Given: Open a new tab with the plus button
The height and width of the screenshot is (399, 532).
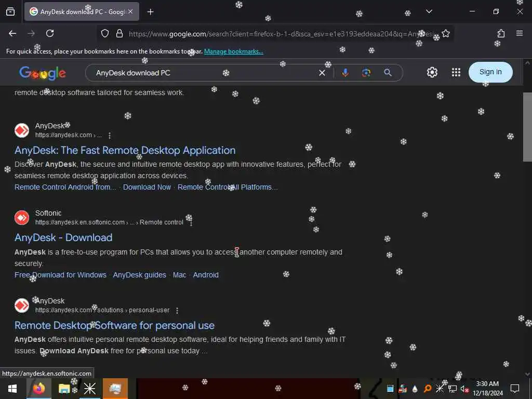Looking at the screenshot, I should [x=150, y=11].
